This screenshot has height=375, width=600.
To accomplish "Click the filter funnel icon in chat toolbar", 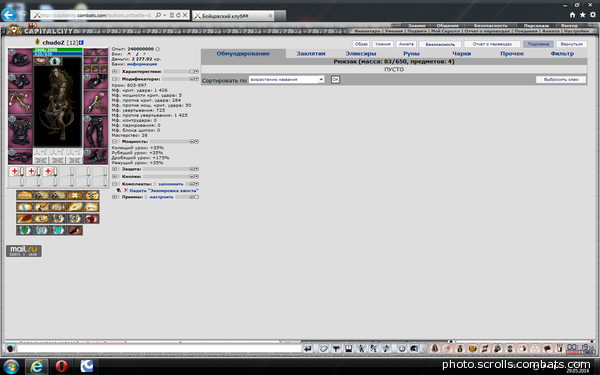I will (336, 348).
